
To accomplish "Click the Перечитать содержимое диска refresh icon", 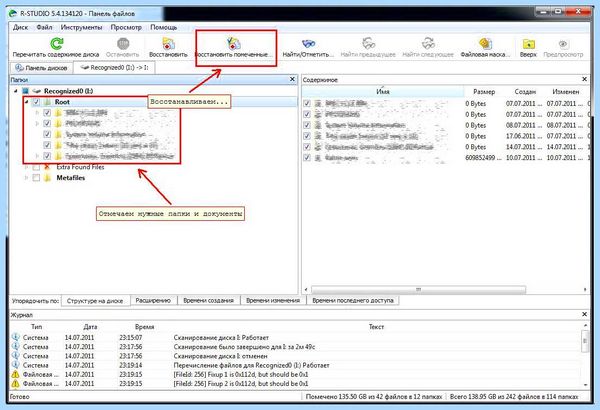I will [x=57, y=44].
